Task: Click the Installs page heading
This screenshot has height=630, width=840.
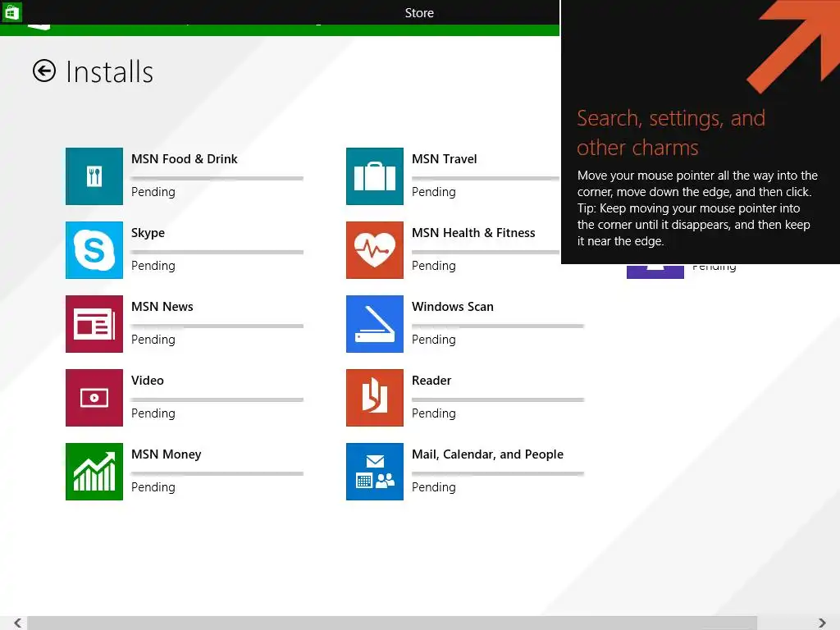Action: pos(109,72)
